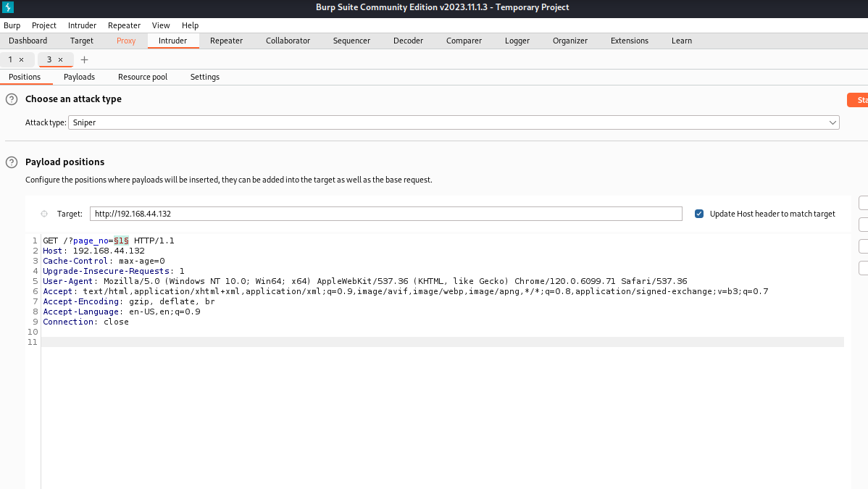Click the Connection: close header line
The width and height of the screenshot is (868, 489).
coord(85,322)
